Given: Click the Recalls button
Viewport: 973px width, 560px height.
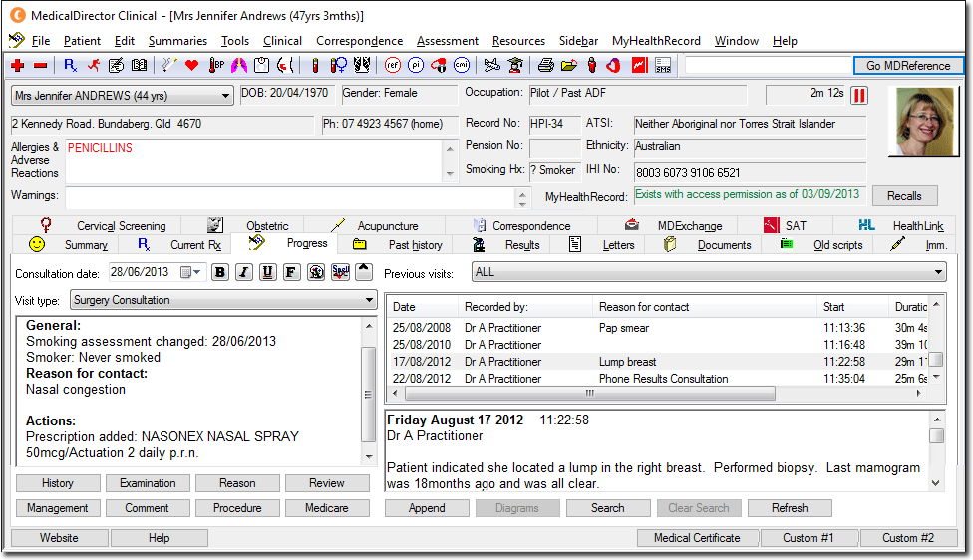Looking at the screenshot, I should tap(904, 196).
